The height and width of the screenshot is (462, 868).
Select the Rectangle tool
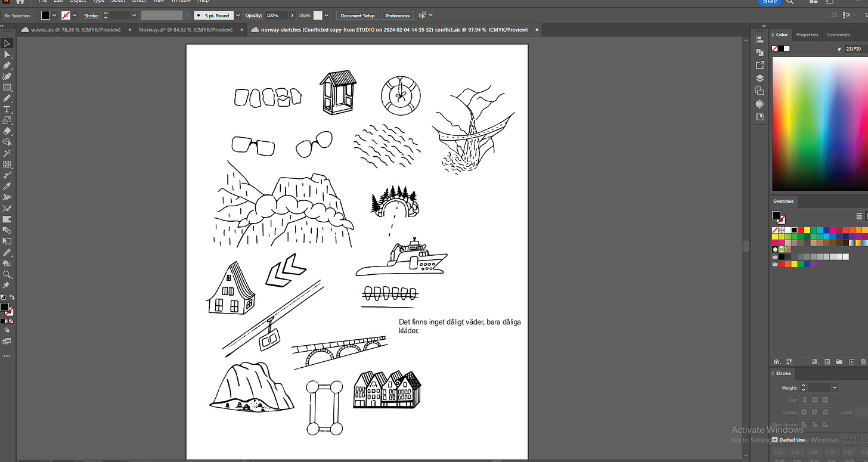coord(7,87)
